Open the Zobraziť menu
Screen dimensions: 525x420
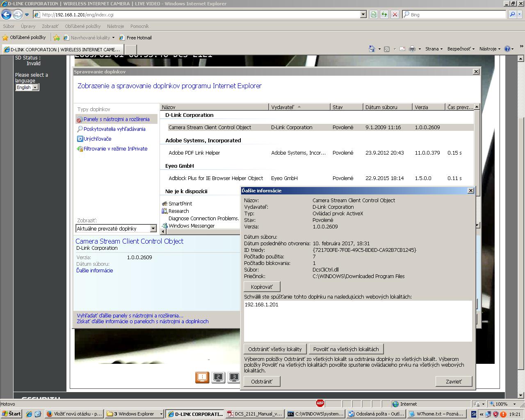pyautogui.click(x=50, y=26)
